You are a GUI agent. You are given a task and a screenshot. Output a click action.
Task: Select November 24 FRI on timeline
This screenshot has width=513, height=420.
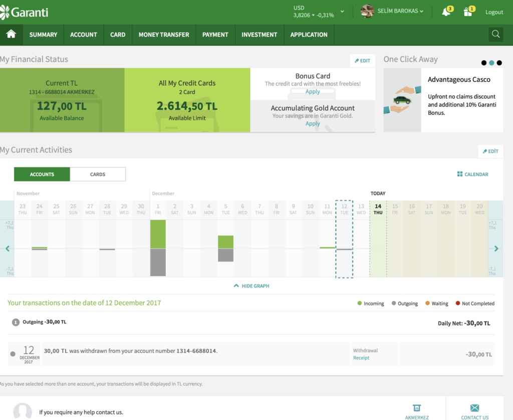coord(39,209)
